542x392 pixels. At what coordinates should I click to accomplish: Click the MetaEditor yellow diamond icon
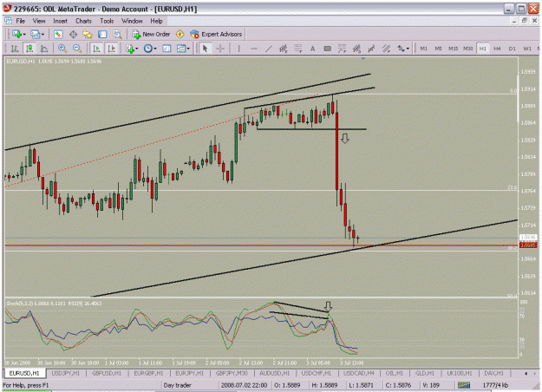[180, 34]
